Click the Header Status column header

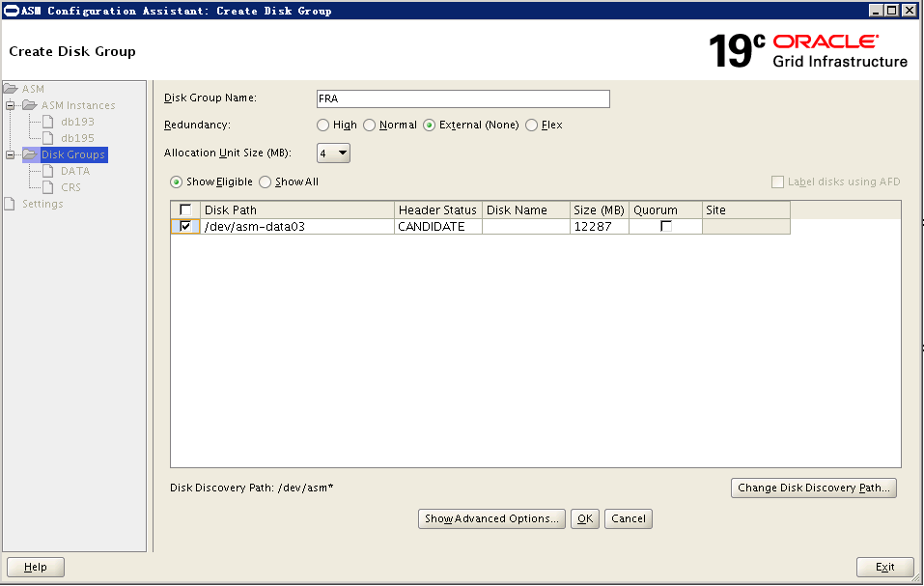[437, 210]
